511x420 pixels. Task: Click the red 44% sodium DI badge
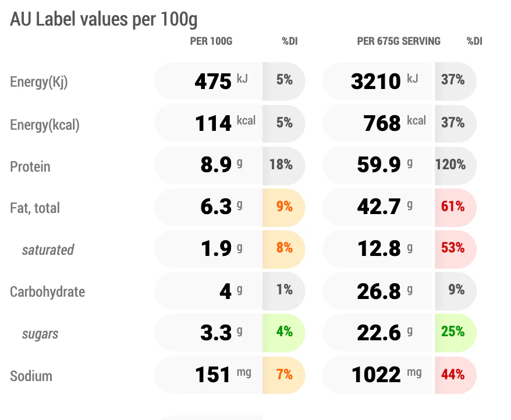(455, 375)
